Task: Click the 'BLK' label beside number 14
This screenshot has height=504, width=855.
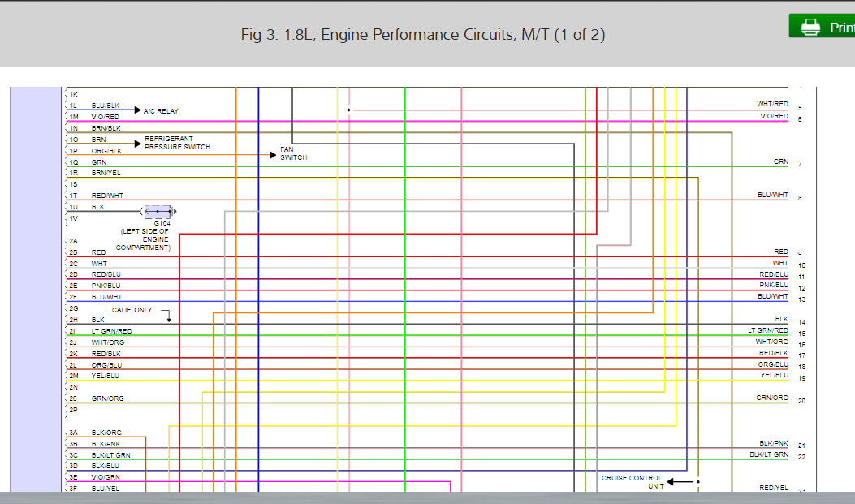Action: [781, 319]
